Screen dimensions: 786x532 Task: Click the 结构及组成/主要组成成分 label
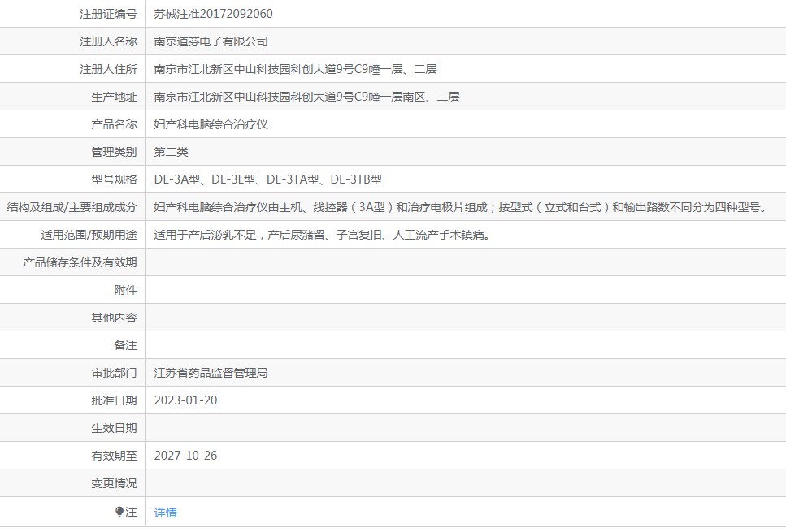click(x=72, y=207)
